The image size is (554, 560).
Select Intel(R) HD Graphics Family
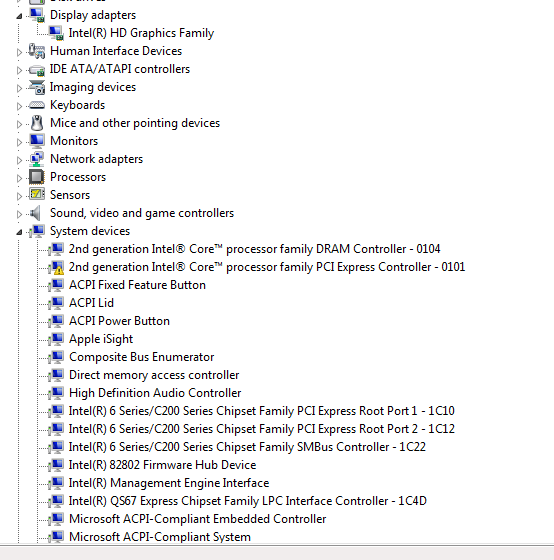(x=141, y=33)
